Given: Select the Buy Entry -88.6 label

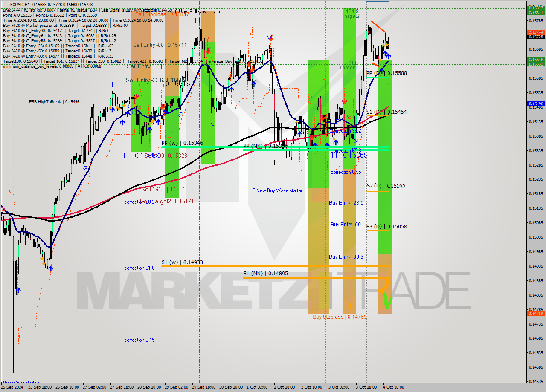Looking at the screenshot, I should (x=346, y=257).
